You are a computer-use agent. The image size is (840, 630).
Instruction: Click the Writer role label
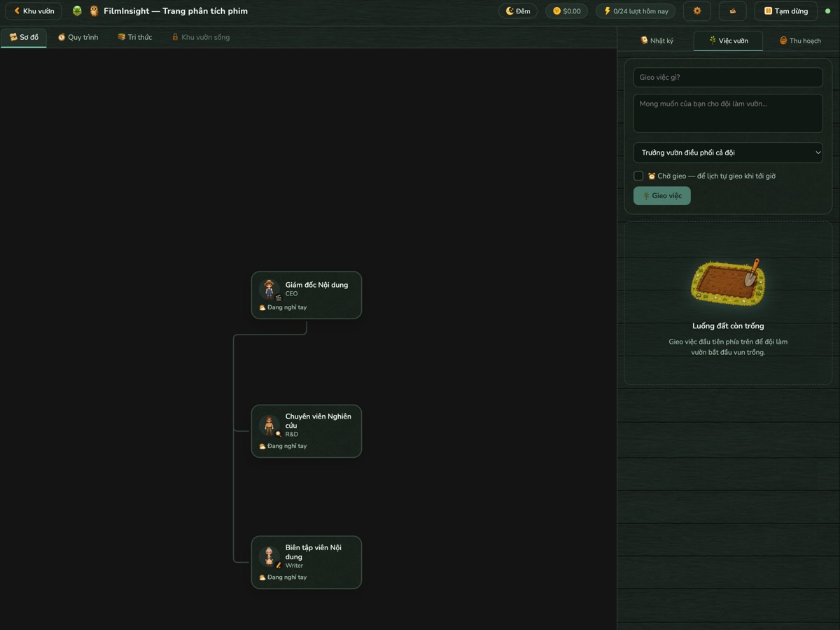(x=294, y=566)
